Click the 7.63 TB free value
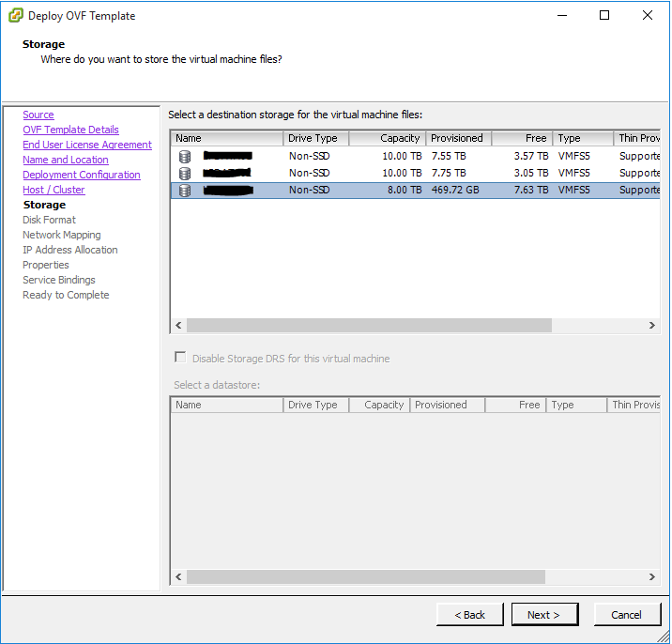 pos(531,190)
